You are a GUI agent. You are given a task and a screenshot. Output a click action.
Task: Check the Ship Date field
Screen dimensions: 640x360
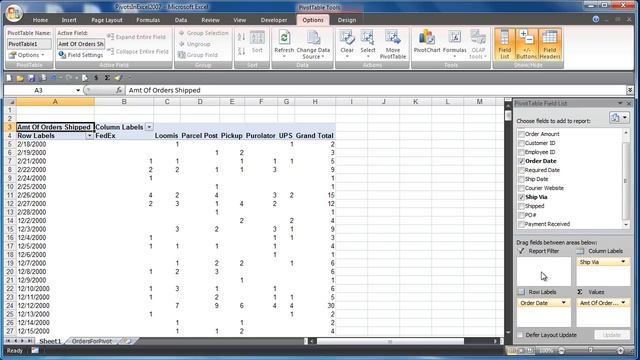[x=521, y=179]
